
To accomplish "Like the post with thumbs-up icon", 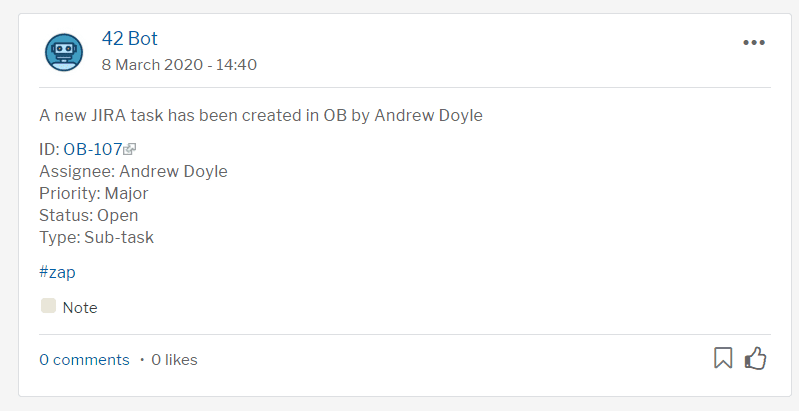I will (x=756, y=358).
